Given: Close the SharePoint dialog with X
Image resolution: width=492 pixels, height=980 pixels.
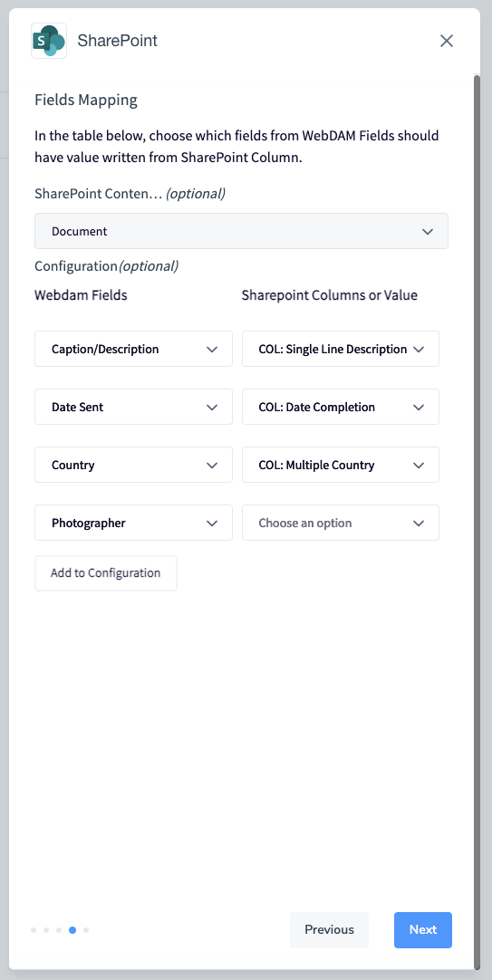Looking at the screenshot, I should click(x=447, y=41).
